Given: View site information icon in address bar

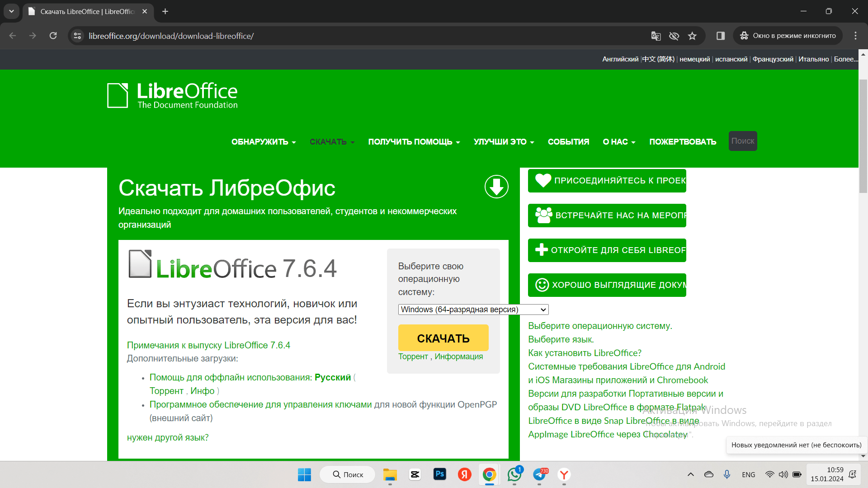Looking at the screenshot, I should click(x=78, y=36).
